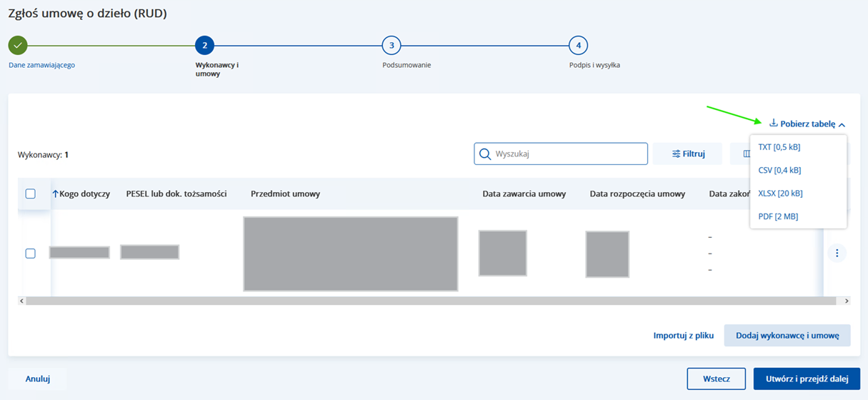Image resolution: width=868 pixels, height=400 pixels.
Task: Click step 4 circle Podpis i wysyłka
Action: coord(578,46)
